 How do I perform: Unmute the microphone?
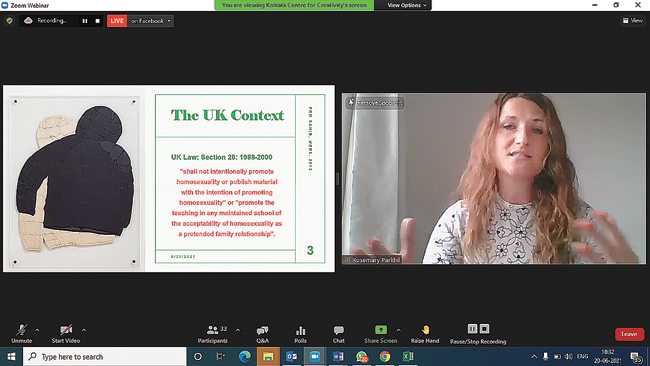22,334
